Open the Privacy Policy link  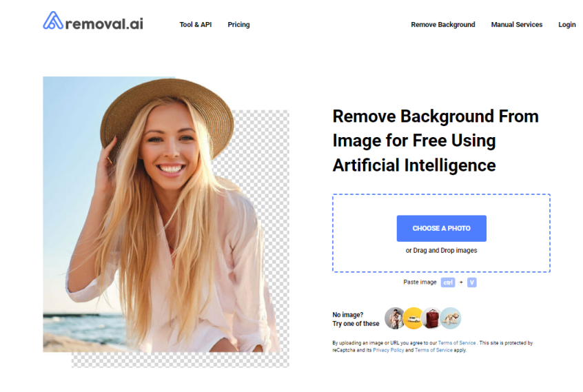(388, 350)
